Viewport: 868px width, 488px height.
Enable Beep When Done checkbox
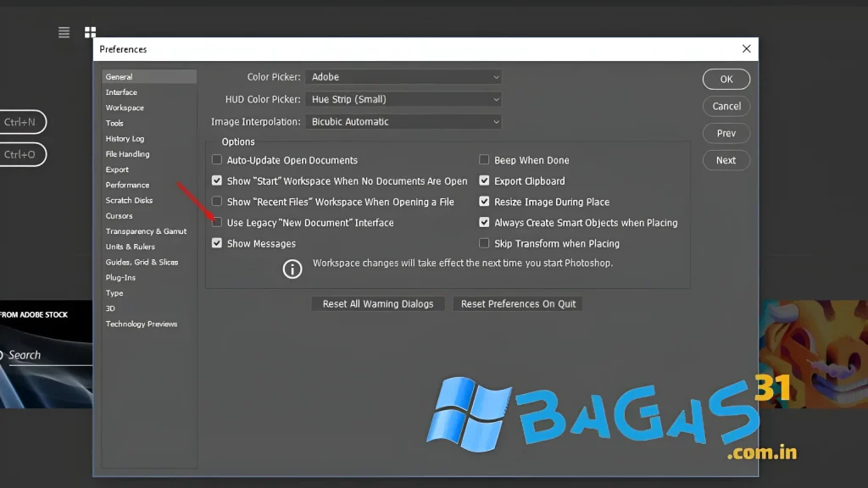484,160
